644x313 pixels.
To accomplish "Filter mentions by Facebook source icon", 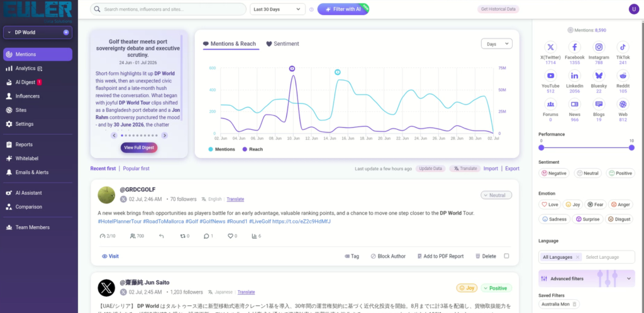I will point(575,47).
